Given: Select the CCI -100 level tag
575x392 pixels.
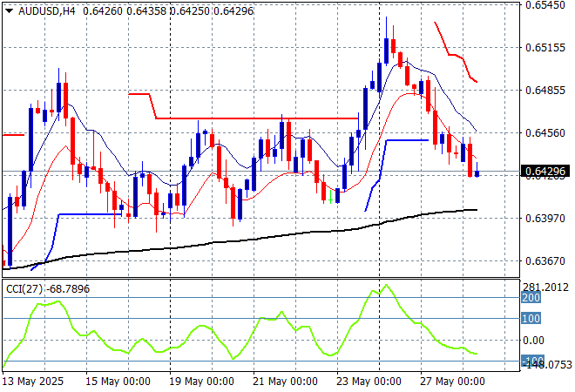Looking at the screenshot, I should click(531, 362).
